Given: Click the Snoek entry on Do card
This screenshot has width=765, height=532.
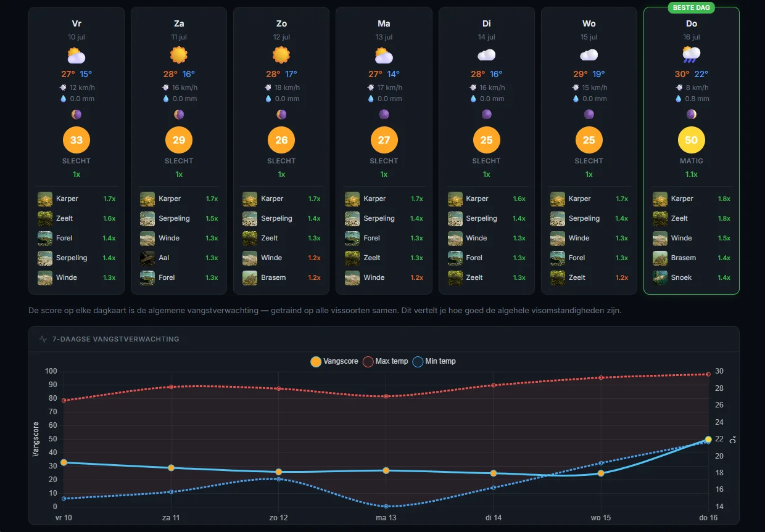Looking at the screenshot, I should (x=691, y=277).
